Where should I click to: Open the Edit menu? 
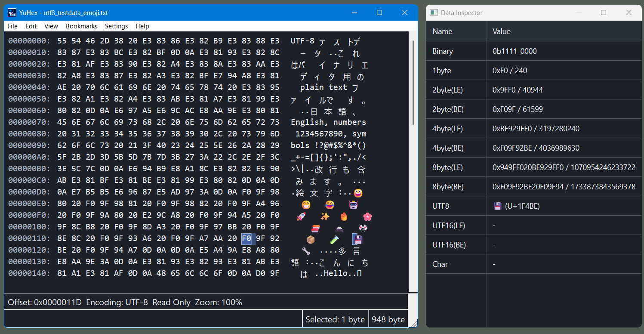coord(31,26)
